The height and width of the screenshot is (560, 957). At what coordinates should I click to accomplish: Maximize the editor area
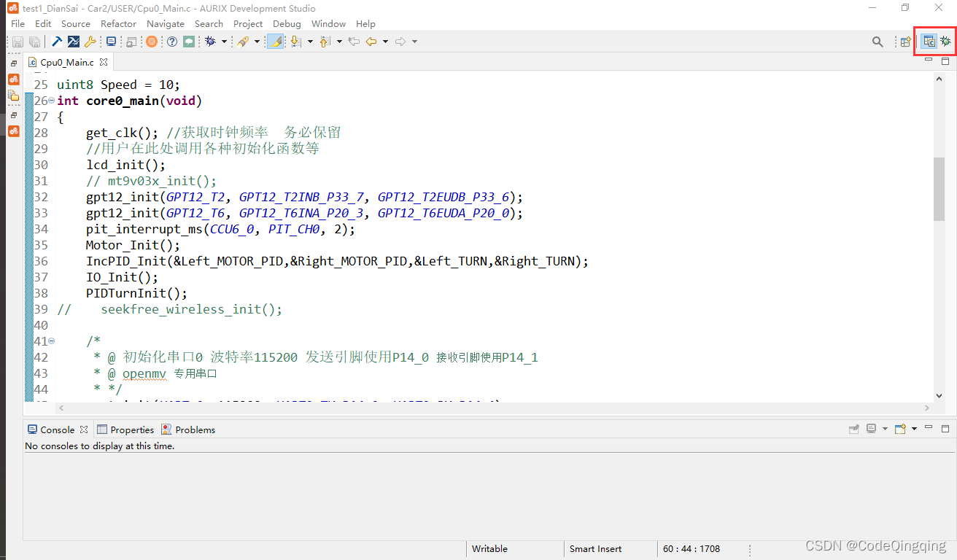point(945,61)
